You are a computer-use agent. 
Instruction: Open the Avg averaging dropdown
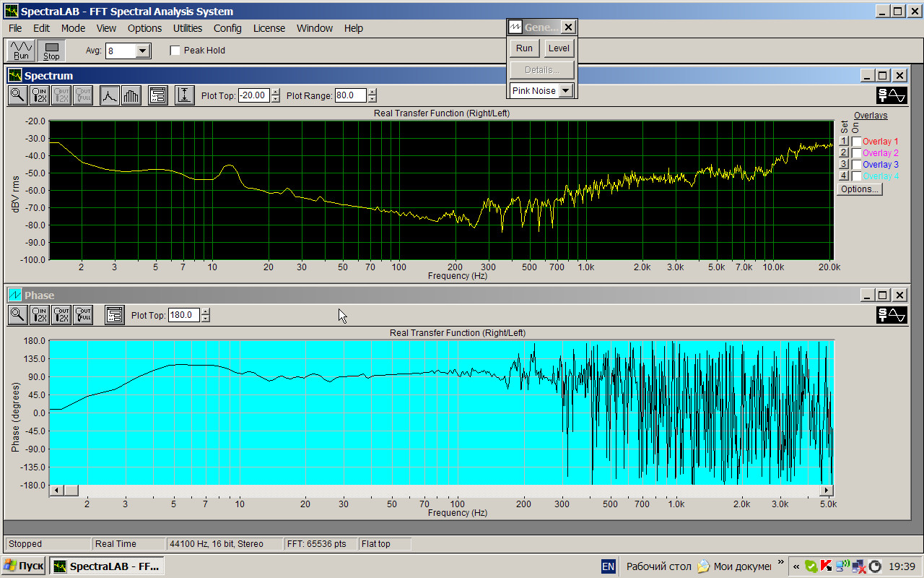coord(142,51)
